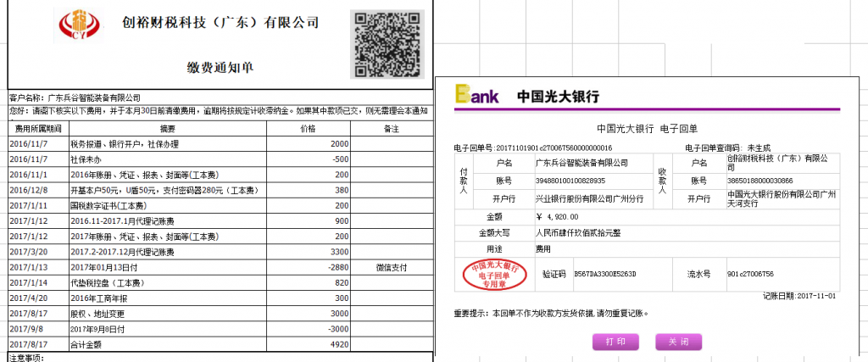Select the 2017年01月13日付 cell

(x=168, y=267)
